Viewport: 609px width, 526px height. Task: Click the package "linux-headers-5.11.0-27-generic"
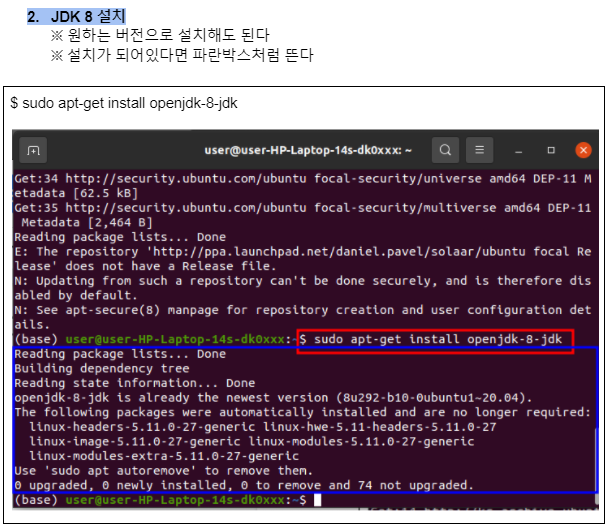coord(142,427)
